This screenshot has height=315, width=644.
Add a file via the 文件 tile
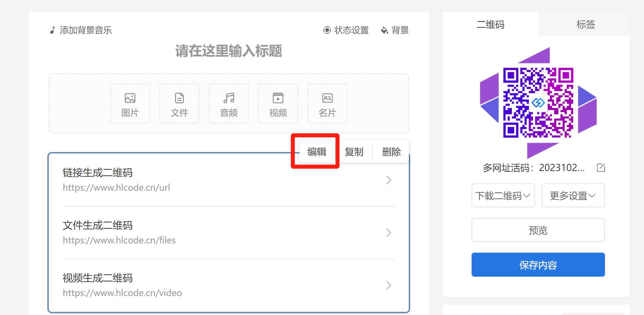click(x=179, y=103)
